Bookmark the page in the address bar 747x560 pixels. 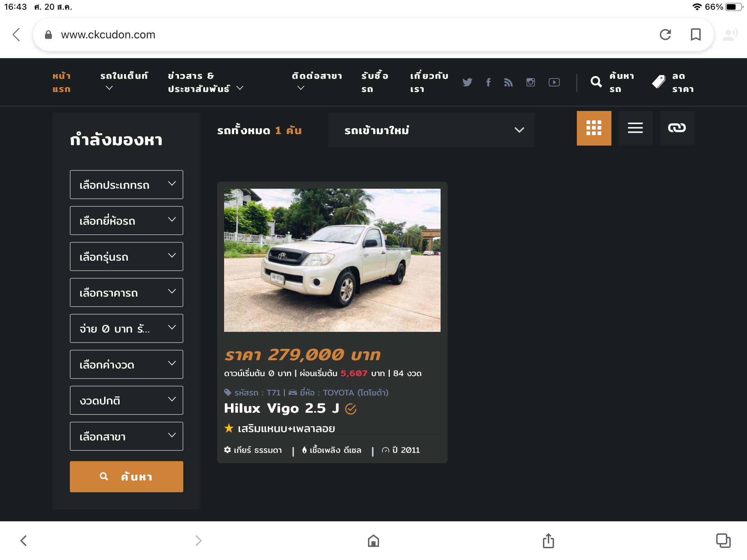695,35
